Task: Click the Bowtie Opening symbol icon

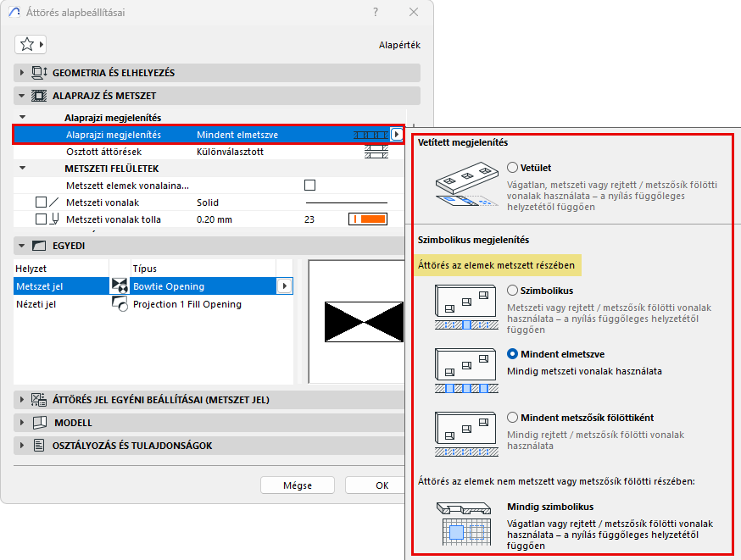Action: click(120, 286)
